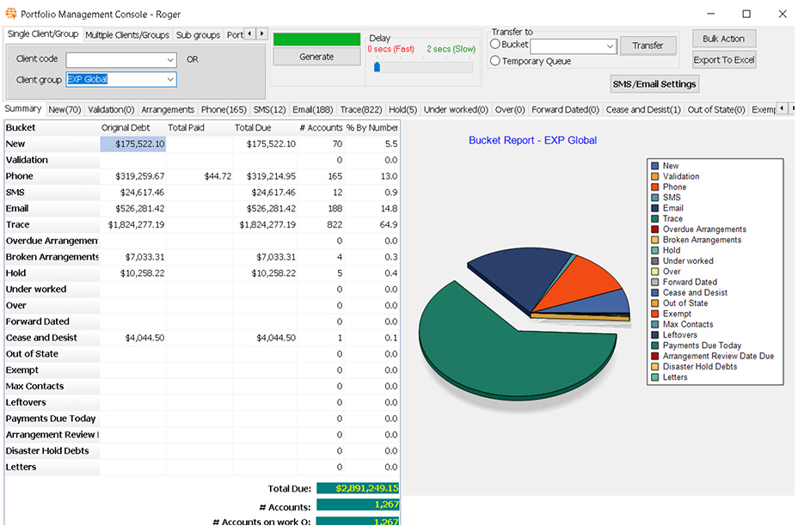Click the Portfolio Management Console app icon
This screenshot has width=798, height=532.
tap(11, 14)
